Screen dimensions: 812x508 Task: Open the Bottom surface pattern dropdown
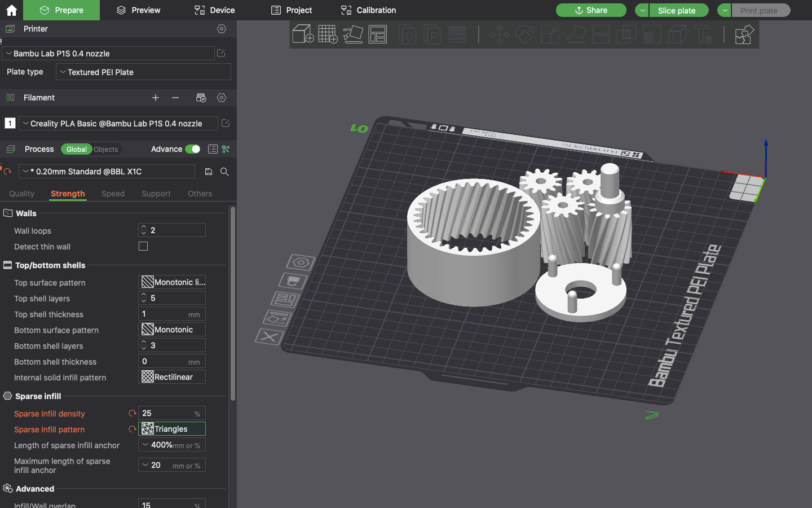172,330
